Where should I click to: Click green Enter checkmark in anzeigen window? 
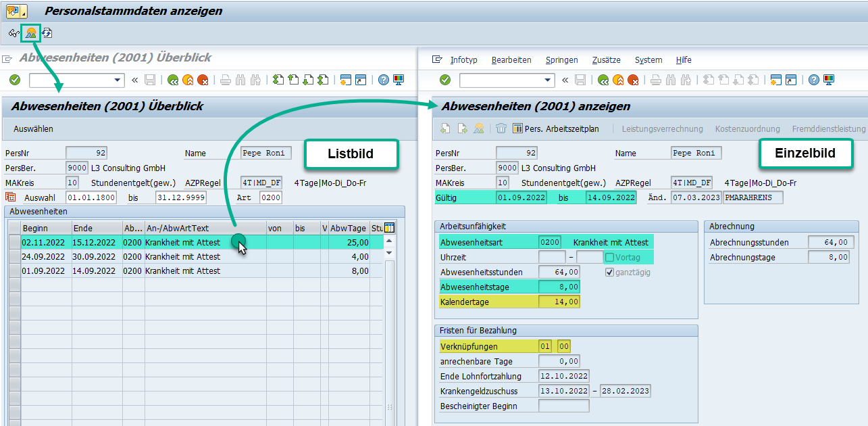coord(445,80)
